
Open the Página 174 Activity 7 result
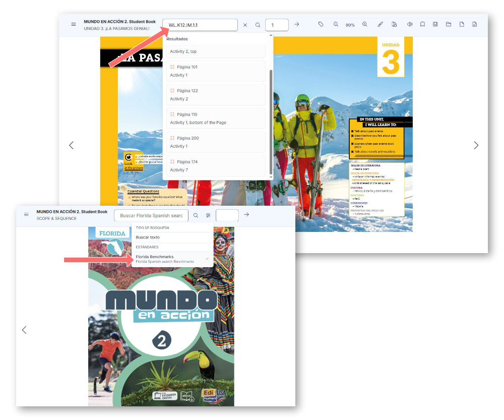click(x=216, y=166)
